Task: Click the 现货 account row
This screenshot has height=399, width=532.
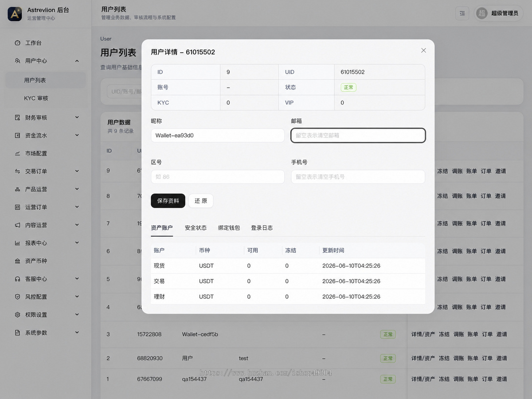Action: pyautogui.click(x=288, y=266)
